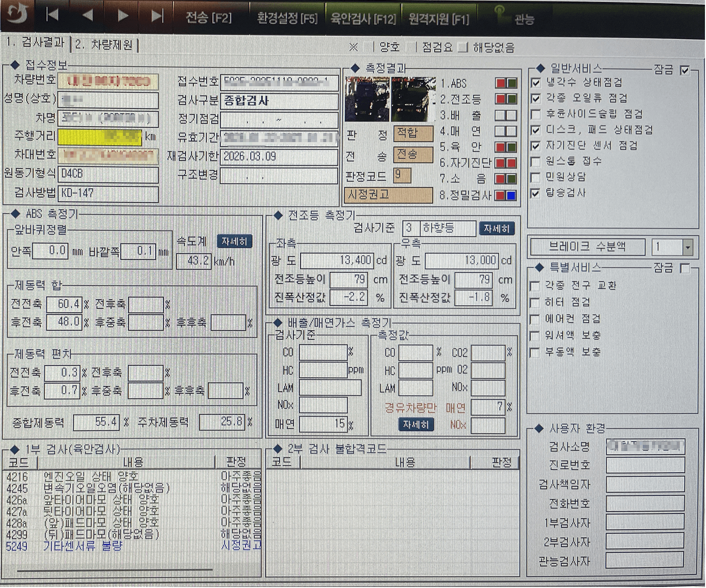Click 자세히 button next to 속도계

click(x=234, y=242)
